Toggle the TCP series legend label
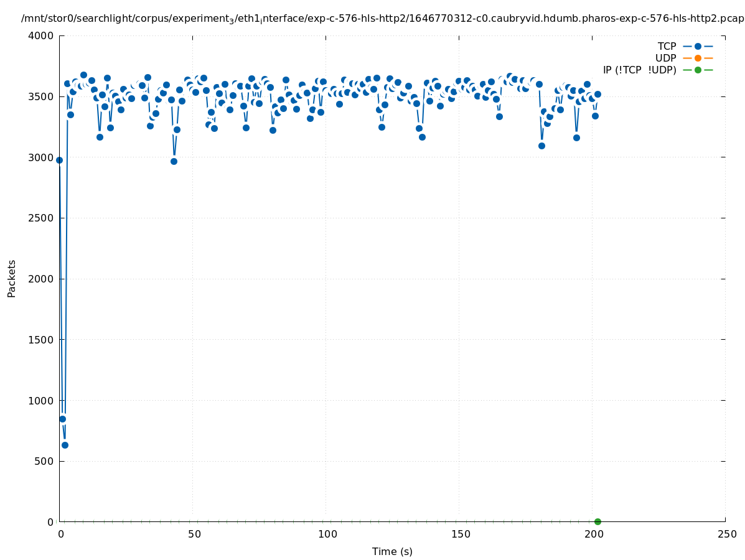 pyautogui.click(x=667, y=47)
